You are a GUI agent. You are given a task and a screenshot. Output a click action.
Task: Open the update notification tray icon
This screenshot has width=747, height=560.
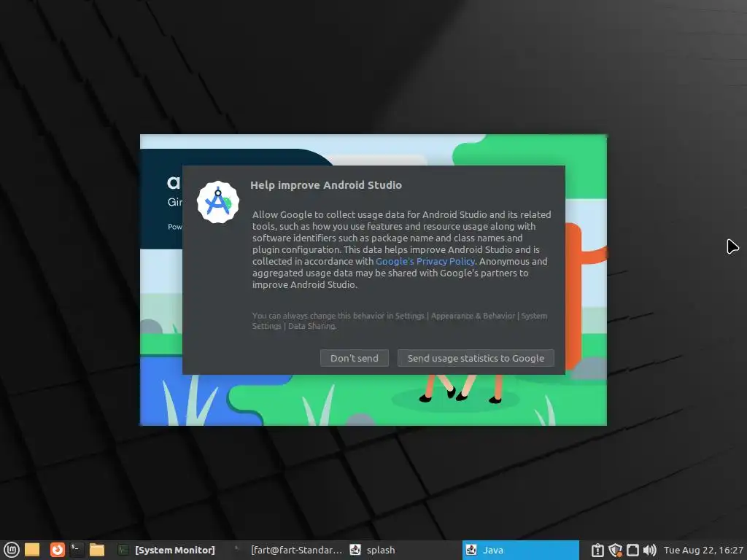597,551
